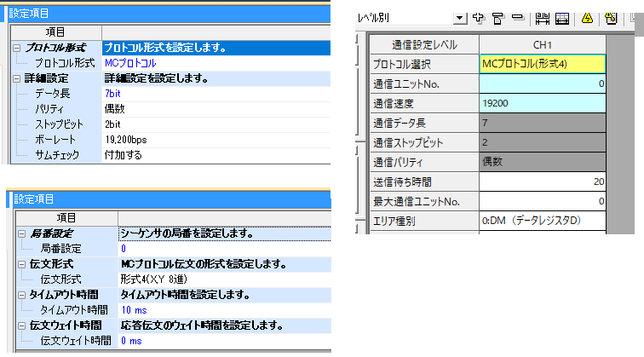Click the 0:DM（データレジスタD） cell
The image size is (644, 357).
[542, 221]
